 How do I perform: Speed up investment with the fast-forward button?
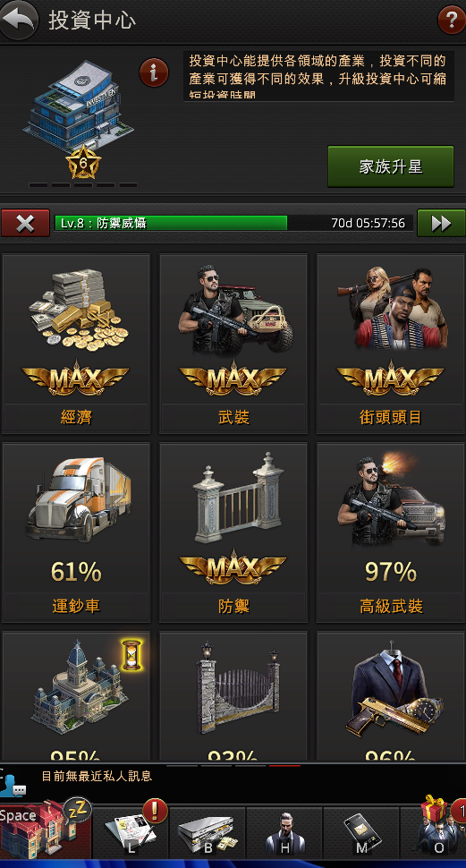click(441, 223)
